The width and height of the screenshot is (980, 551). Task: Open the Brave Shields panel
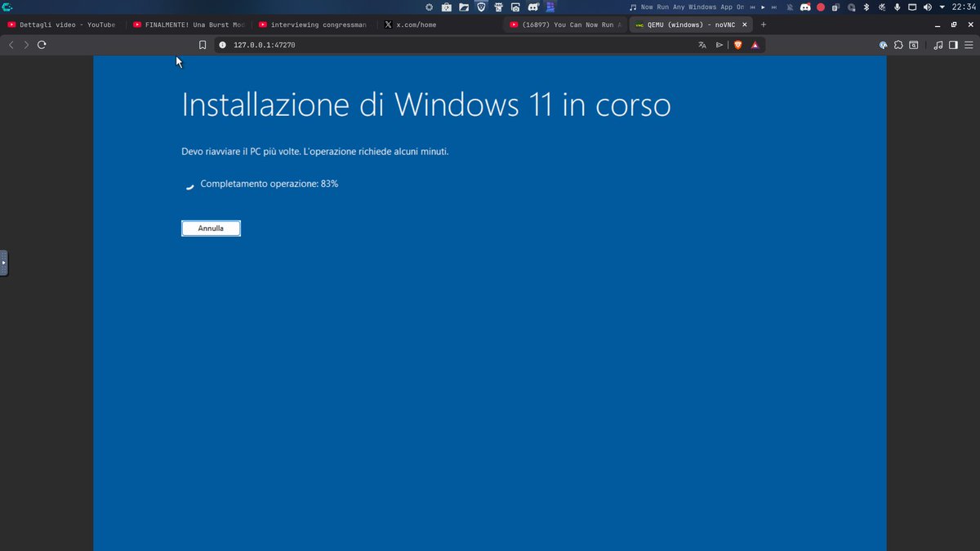pyautogui.click(x=737, y=45)
